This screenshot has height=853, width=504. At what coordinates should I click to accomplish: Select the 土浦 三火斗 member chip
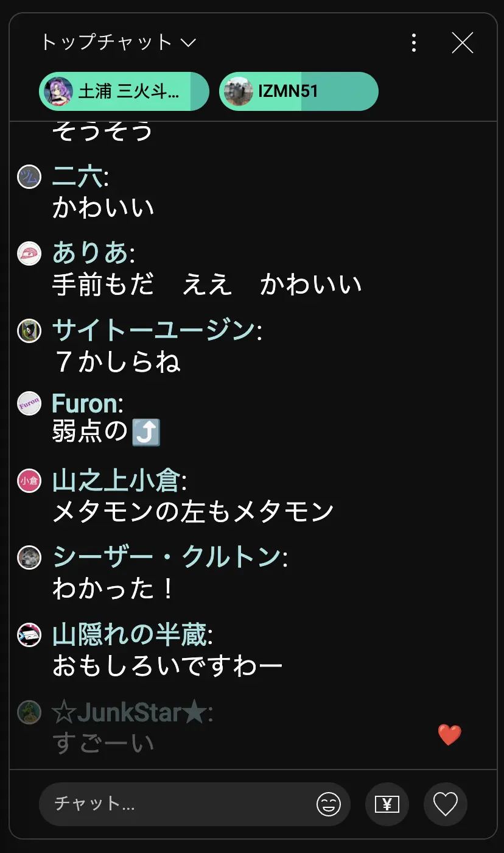pyautogui.click(x=124, y=92)
